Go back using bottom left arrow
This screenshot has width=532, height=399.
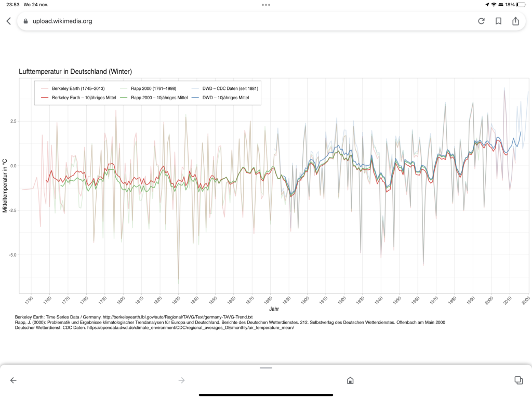[x=13, y=380]
